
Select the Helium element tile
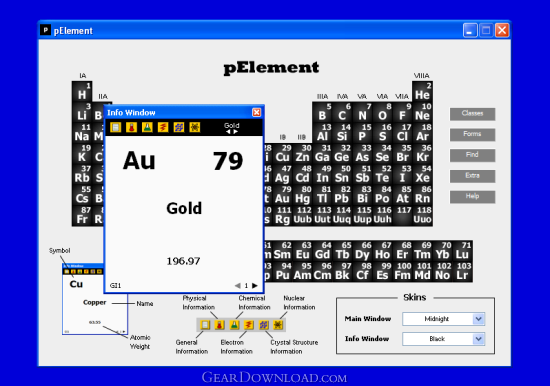tap(422, 92)
